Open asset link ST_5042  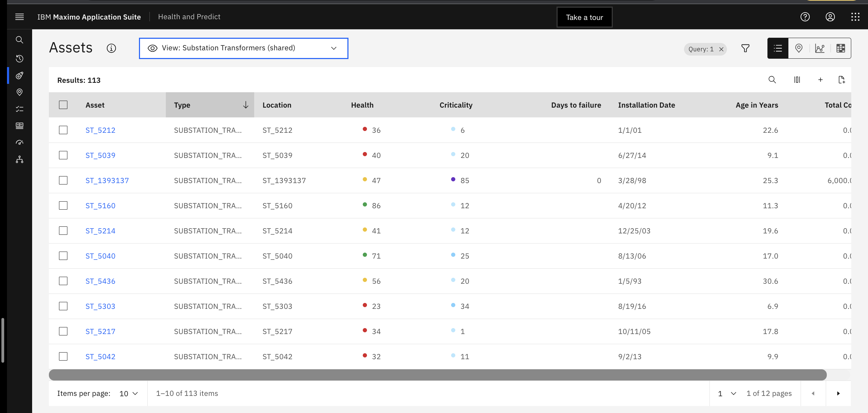100,356
